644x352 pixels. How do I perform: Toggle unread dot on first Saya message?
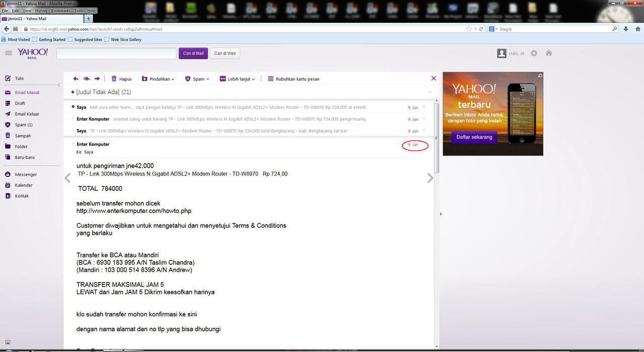click(x=72, y=107)
